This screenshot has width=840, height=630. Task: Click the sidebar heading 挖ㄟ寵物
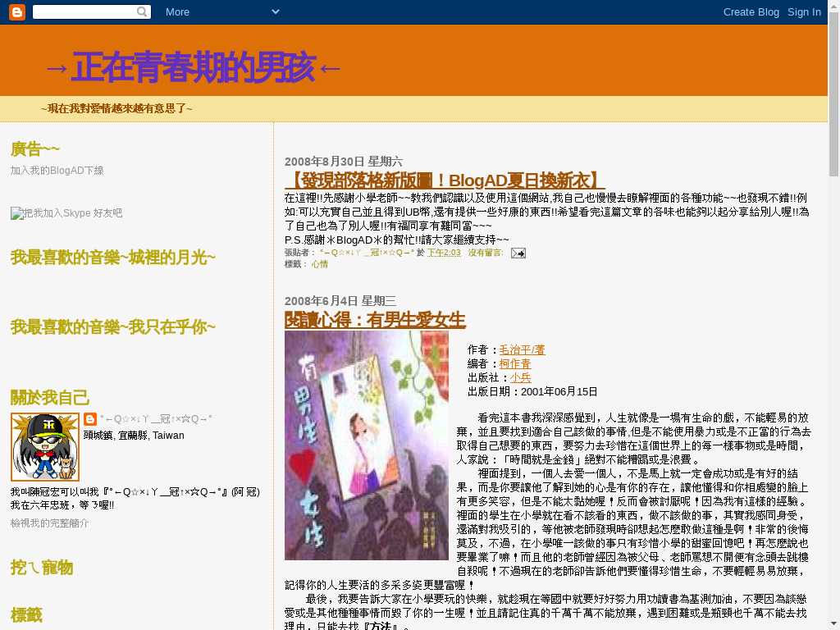(x=42, y=568)
